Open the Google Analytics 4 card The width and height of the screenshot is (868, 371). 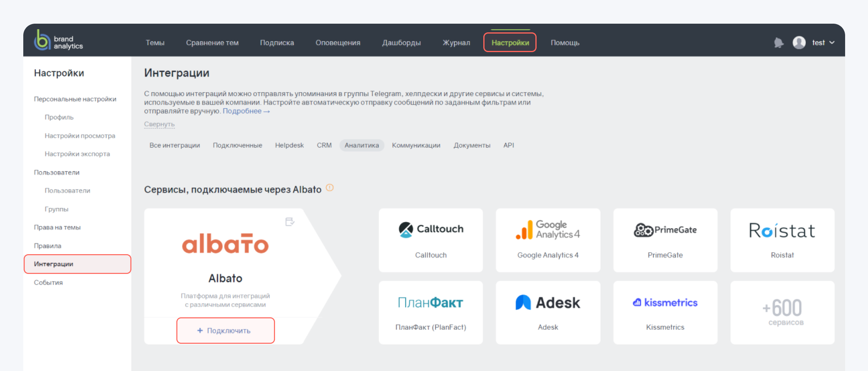(x=548, y=240)
